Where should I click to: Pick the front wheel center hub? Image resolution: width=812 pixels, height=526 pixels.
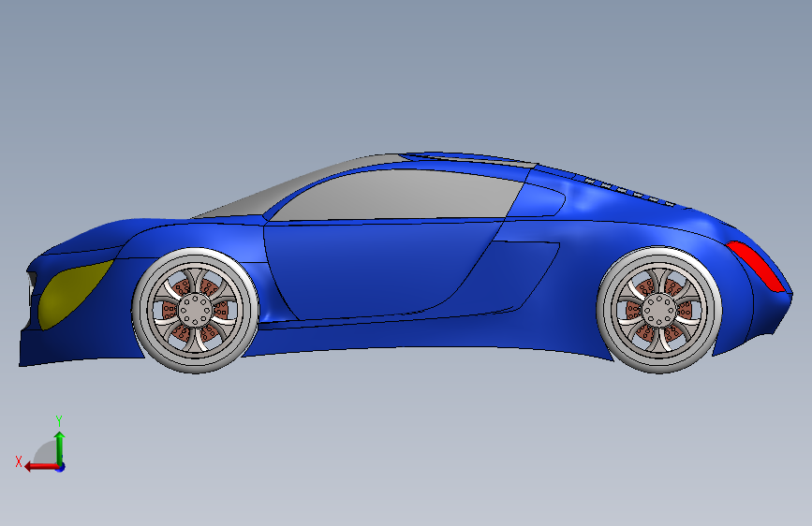coord(195,310)
